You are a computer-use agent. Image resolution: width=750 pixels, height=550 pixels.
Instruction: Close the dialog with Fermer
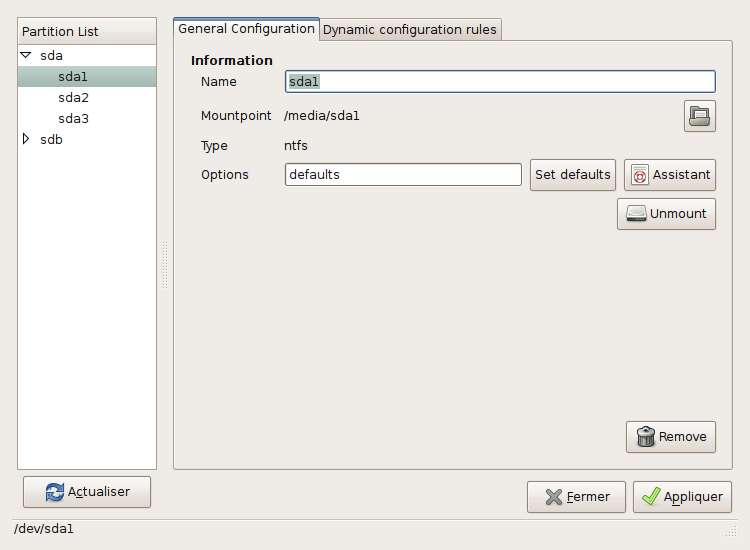tap(576, 497)
